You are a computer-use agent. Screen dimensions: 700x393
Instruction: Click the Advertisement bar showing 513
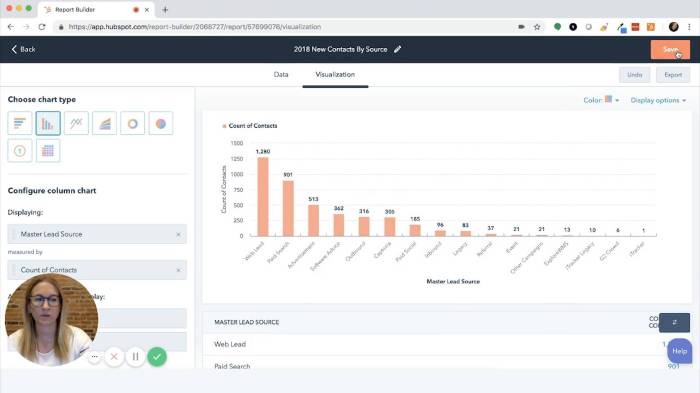[x=313, y=220]
